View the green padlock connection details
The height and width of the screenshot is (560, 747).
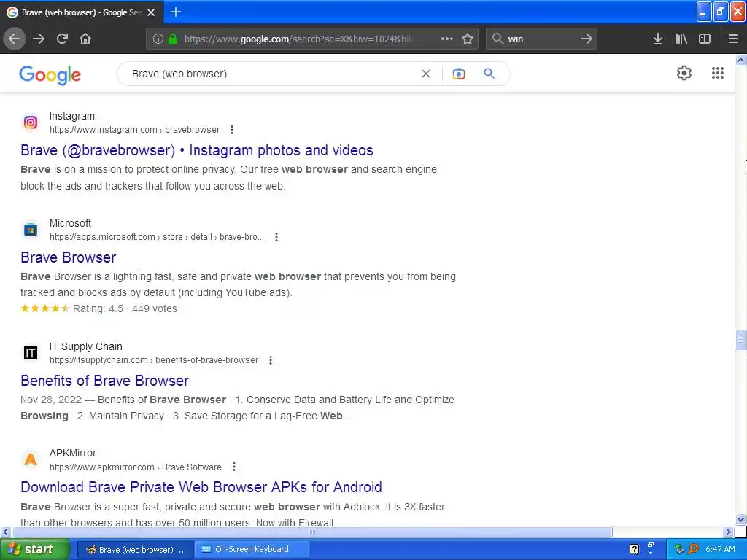coord(173,39)
